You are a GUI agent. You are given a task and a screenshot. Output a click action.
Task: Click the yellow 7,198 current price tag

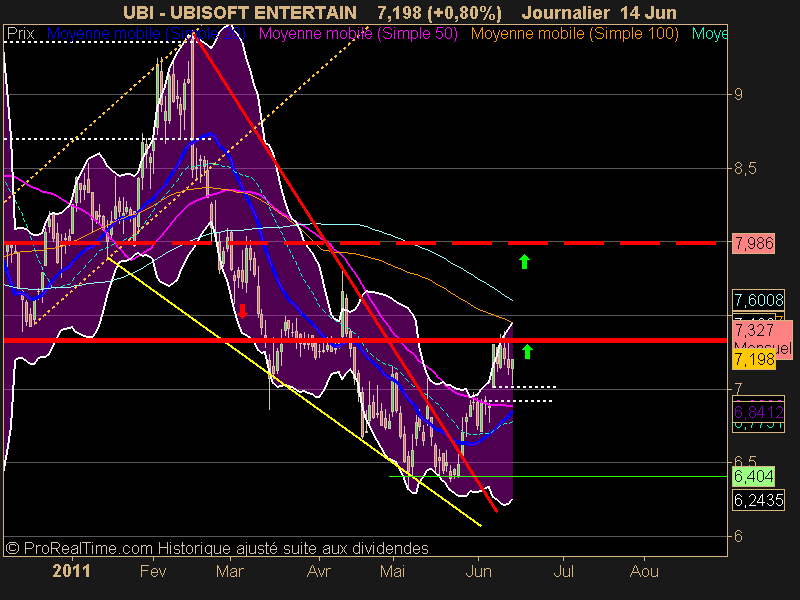pos(754,360)
